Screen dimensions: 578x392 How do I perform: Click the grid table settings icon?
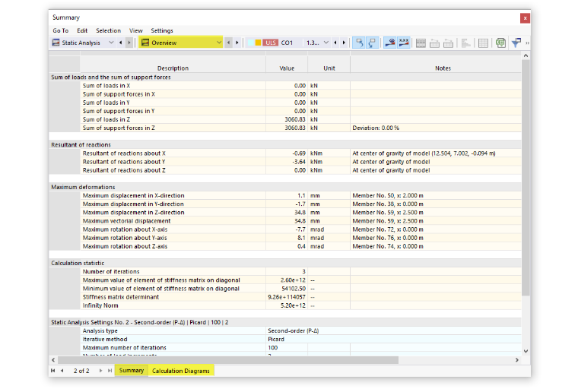click(x=483, y=43)
